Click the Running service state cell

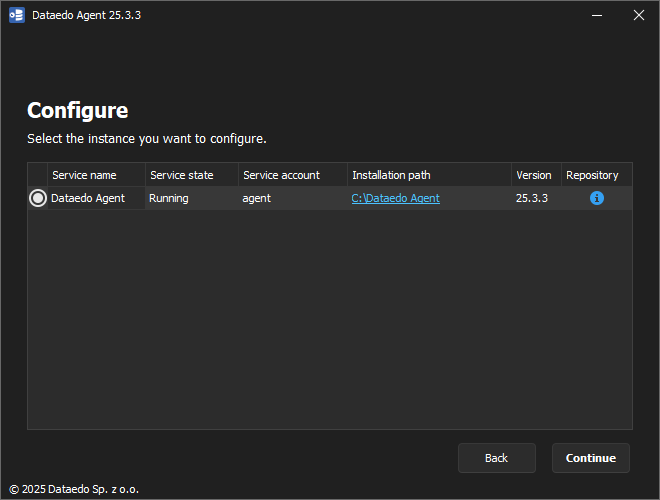[192, 198]
